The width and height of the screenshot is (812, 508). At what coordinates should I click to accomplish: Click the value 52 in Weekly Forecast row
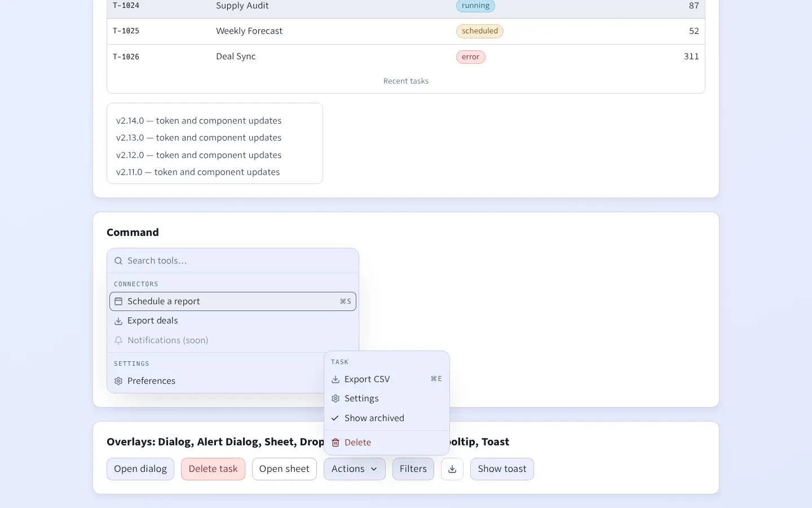tap(694, 31)
